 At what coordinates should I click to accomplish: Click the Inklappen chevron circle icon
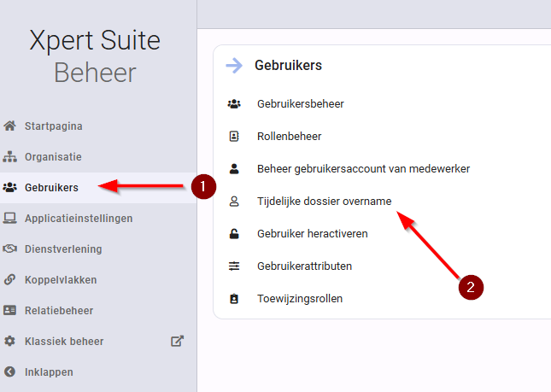tap(10, 372)
